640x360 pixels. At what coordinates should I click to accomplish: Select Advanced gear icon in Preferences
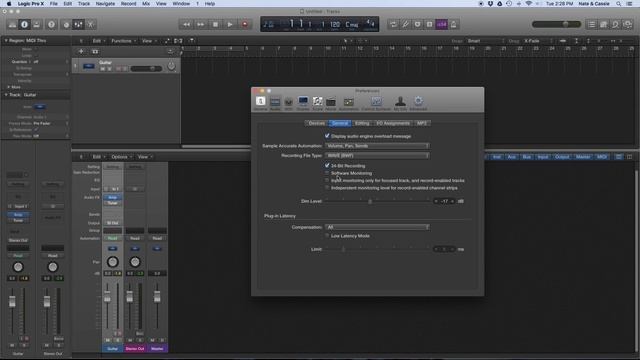[x=418, y=103]
